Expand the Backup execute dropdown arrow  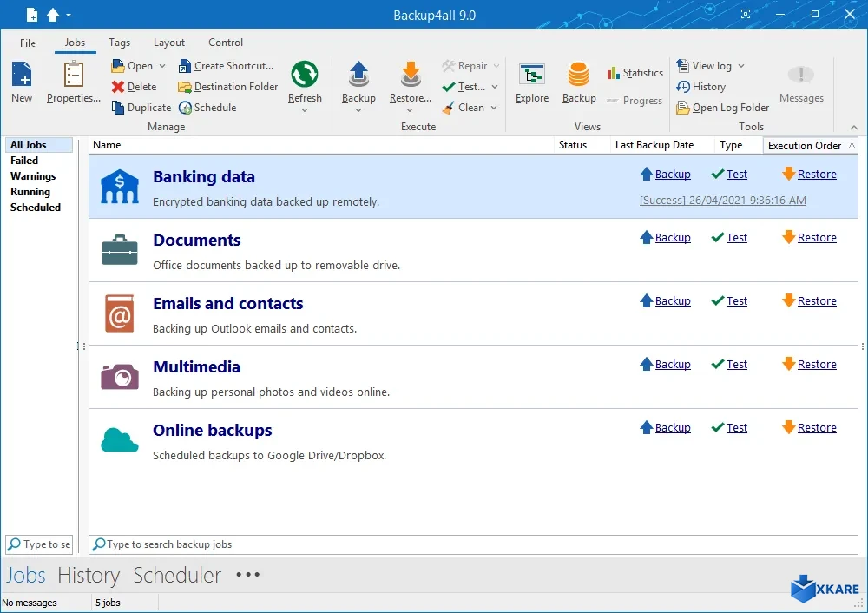coord(358,110)
